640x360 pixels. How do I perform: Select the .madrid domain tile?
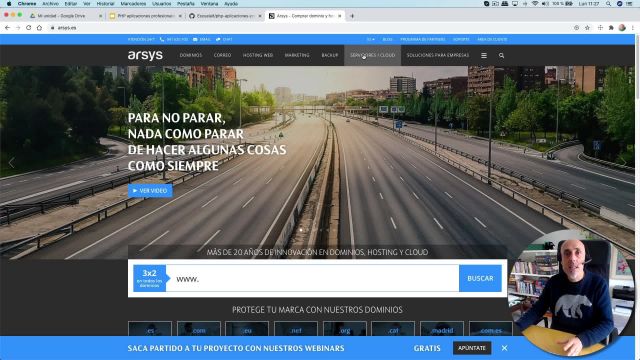pyautogui.click(x=442, y=329)
